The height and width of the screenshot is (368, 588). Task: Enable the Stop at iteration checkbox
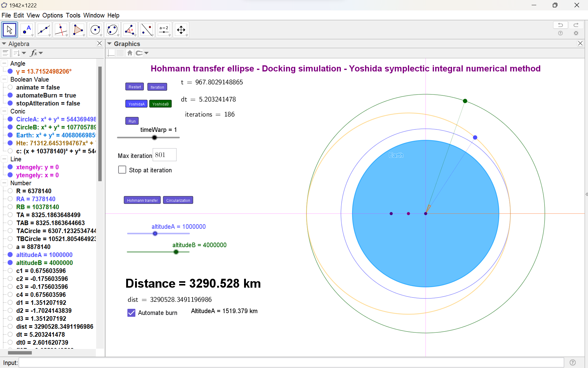click(122, 170)
